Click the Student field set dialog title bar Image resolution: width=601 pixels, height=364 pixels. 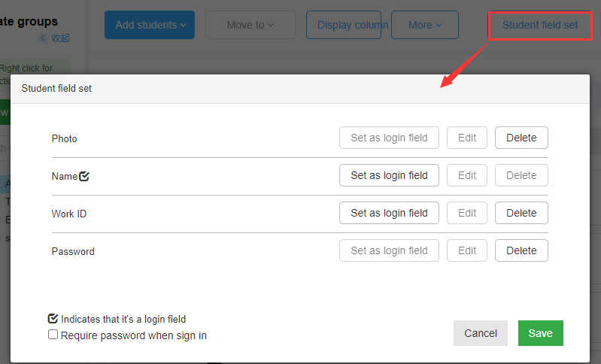300,89
